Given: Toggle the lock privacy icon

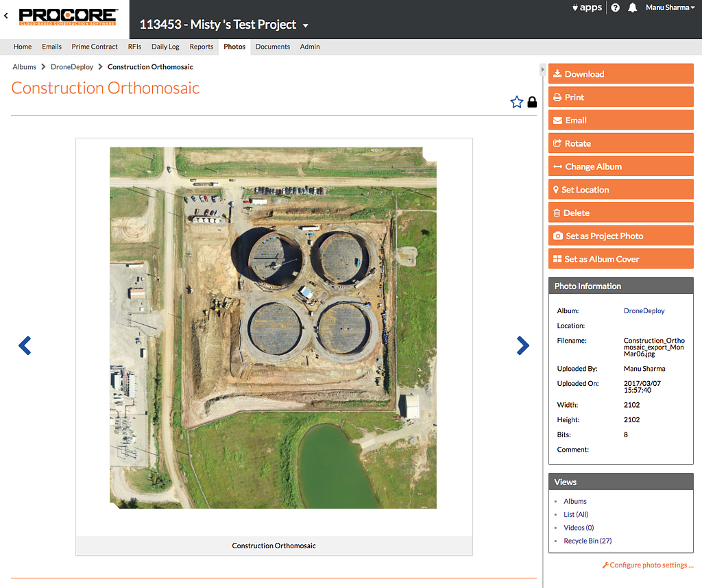Looking at the screenshot, I should point(532,102).
